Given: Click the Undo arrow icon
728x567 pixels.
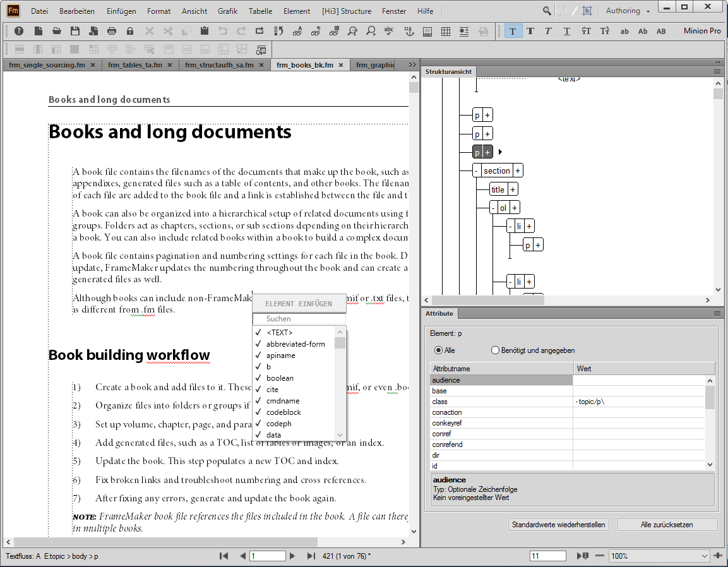Looking at the screenshot, I should click(223, 31).
